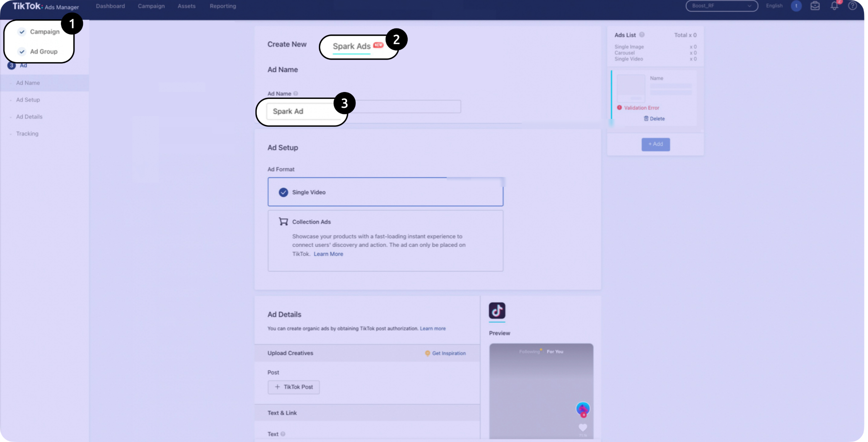Click the profile avatar in preview
Screen dimensions: 868x442
click(x=583, y=409)
